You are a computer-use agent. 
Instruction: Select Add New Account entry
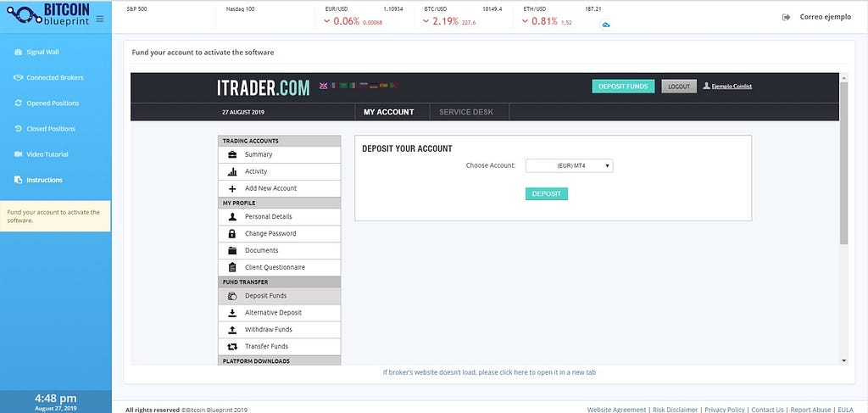click(280, 189)
